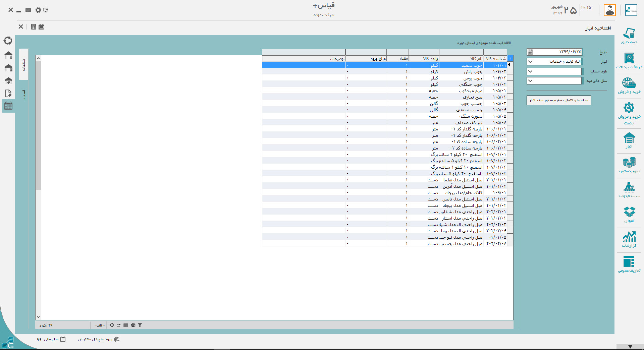This screenshot has width=644, height=350.
Task: Click the توضیحات column header
Action: (304, 59)
